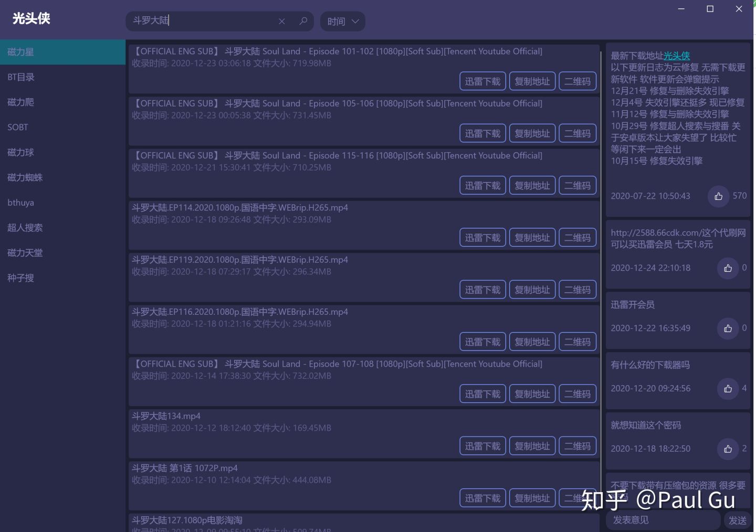Screen dimensions: 756x532
Task: Switch to the 磁力爬 source
Action: coord(62,102)
